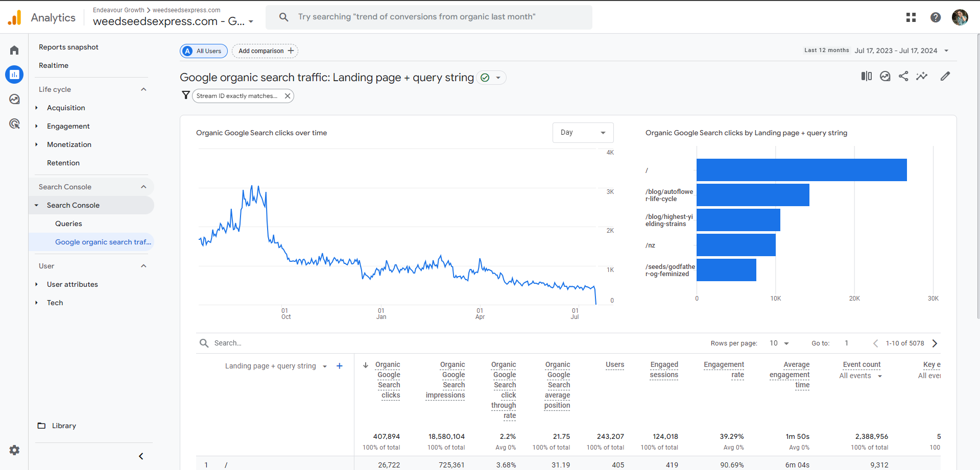980x470 pixels.
Task: Open Analytics Intelligence sparkle-trend icon
Action: (922, 76)
